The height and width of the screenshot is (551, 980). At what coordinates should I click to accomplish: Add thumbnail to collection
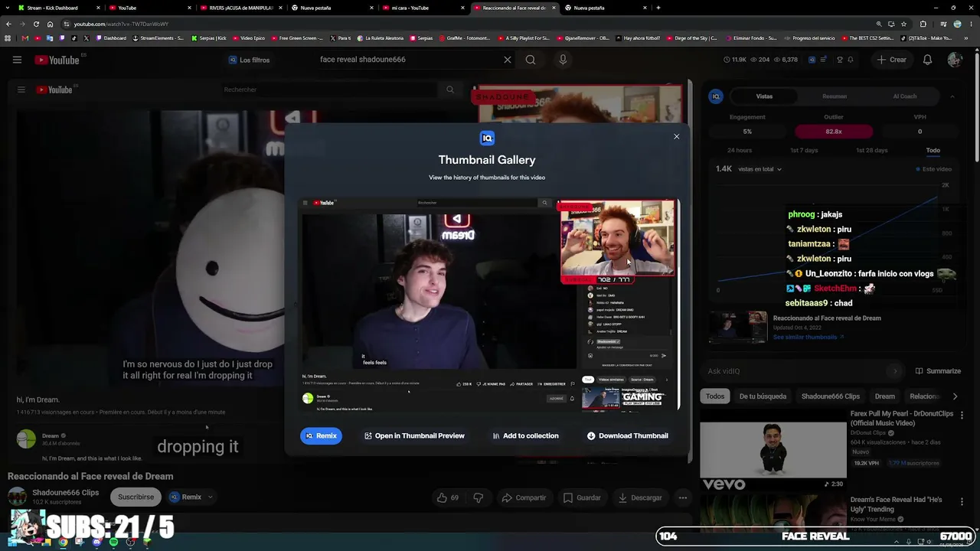pyautogui.click(x=525, y=435)
